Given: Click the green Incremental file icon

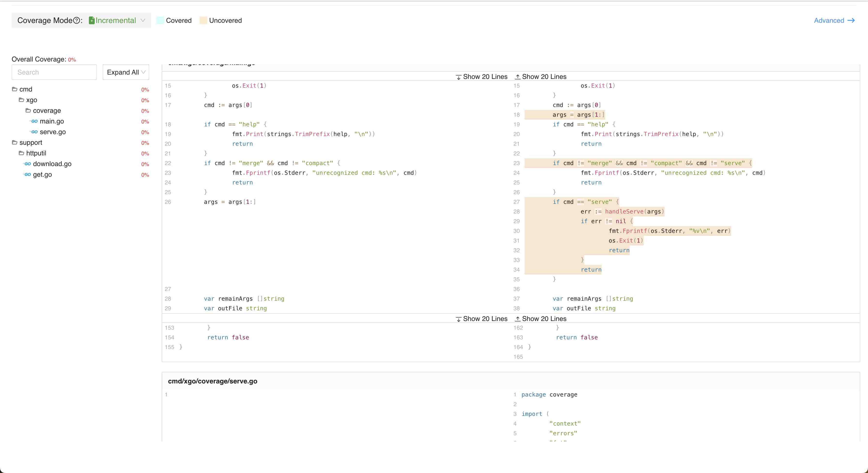Looking at the screenshot, I should point(92,21).
